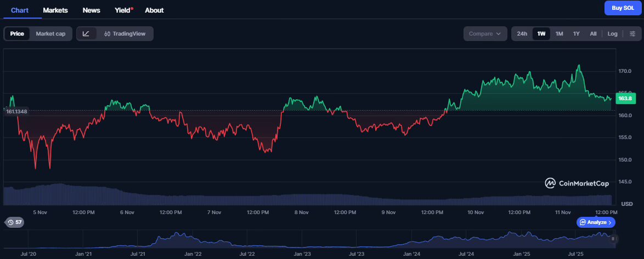Grab the range slider's right handle
The image size is (644, 259).
613,239
